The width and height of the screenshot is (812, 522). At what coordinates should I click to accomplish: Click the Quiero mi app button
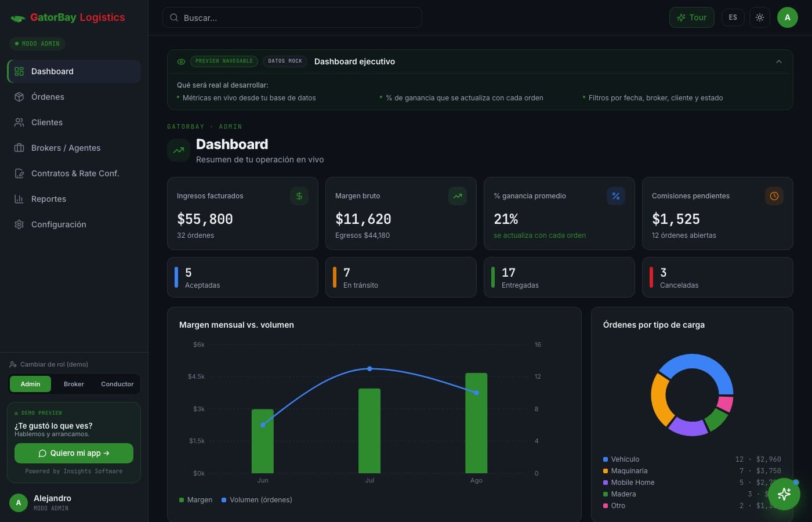point(74,454)
